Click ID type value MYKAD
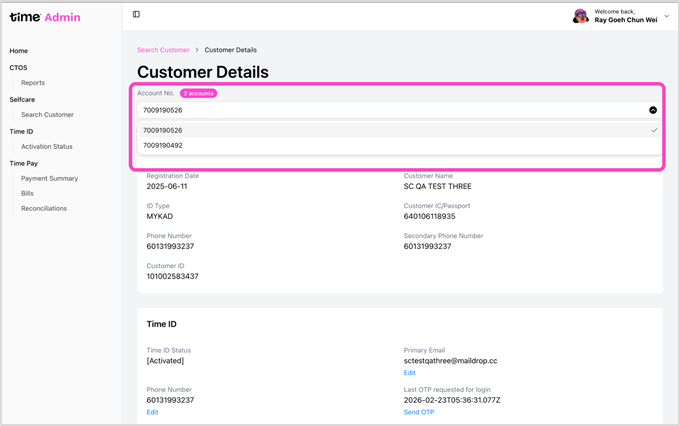Screen dimensions: 680x426 tap(160, 216)
